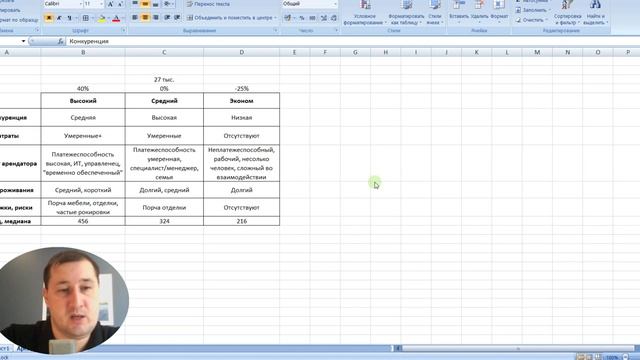
Task: Click Удалить delete cells button
Action: [479, 12]
